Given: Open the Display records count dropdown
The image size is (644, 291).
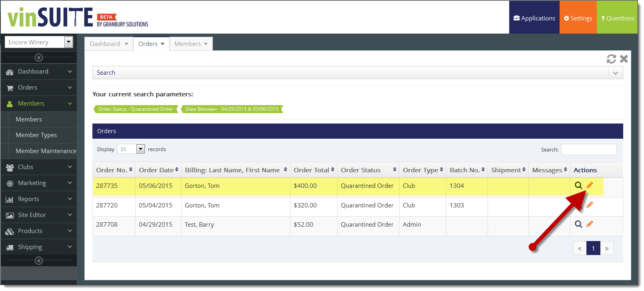Looking at the screenshot, I should pos(140,149).
